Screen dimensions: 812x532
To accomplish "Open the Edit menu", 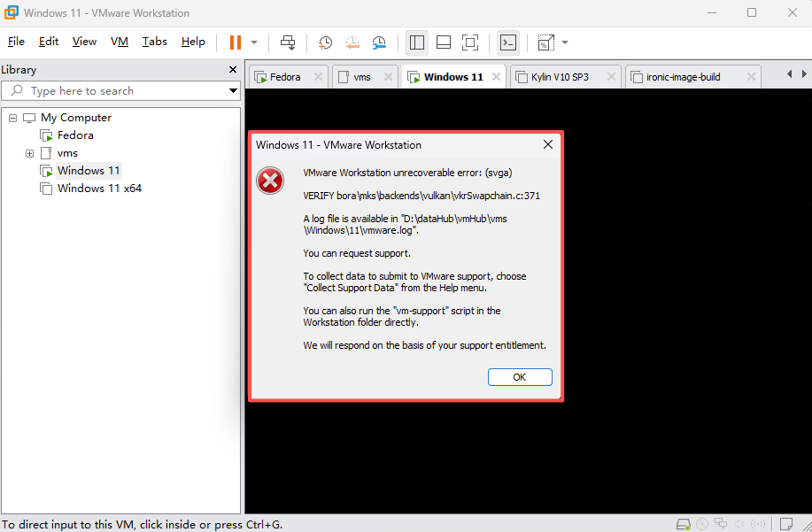I will [49, 42].
